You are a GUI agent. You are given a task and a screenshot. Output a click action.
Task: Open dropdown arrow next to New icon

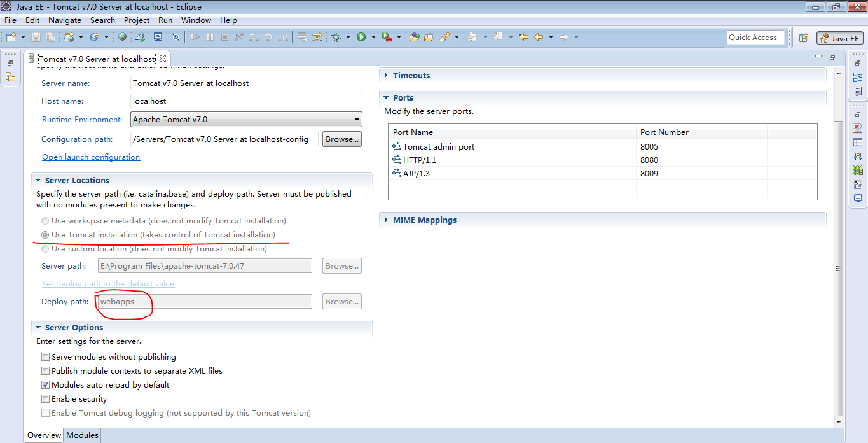(24, 37)
